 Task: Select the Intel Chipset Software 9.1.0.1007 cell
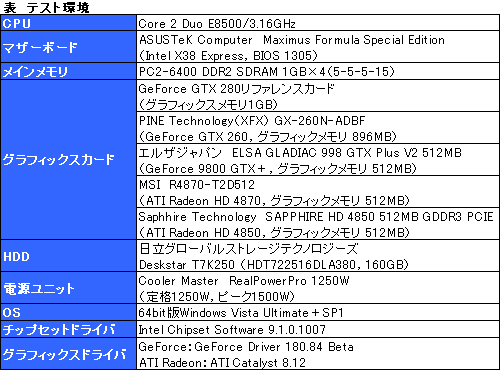[318, 329]
